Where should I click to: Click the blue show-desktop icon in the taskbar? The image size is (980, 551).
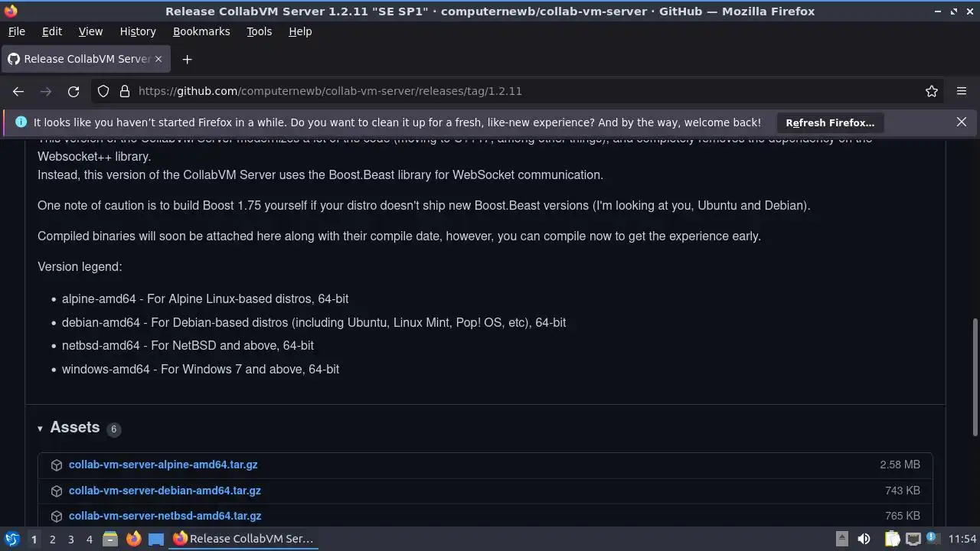(156, 539)
